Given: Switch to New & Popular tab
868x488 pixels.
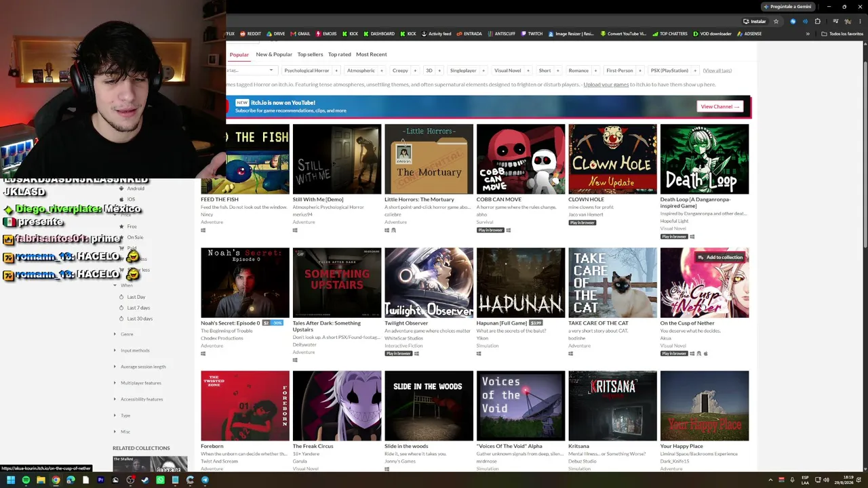Looking at the screenshot, I should (x=274, y=54).
